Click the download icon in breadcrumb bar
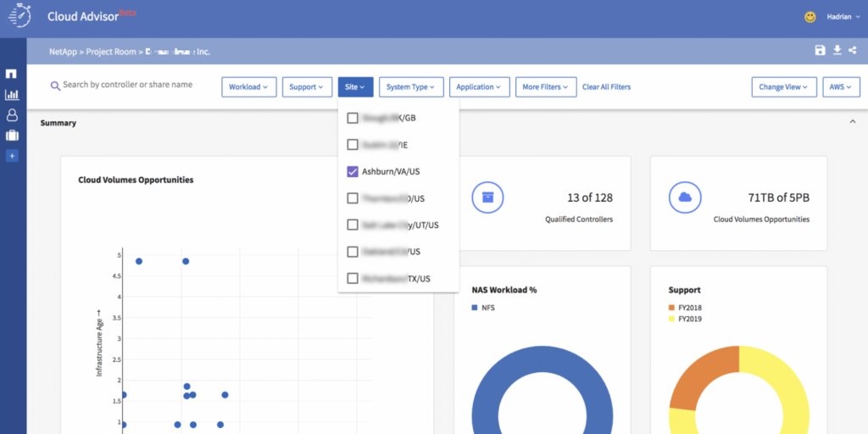This screenshot has height=434, width=868. pyautogui.click(x=837, y=50)
